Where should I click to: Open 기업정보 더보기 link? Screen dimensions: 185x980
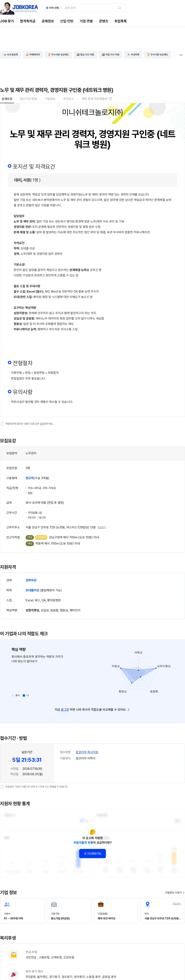coord(174,893)
